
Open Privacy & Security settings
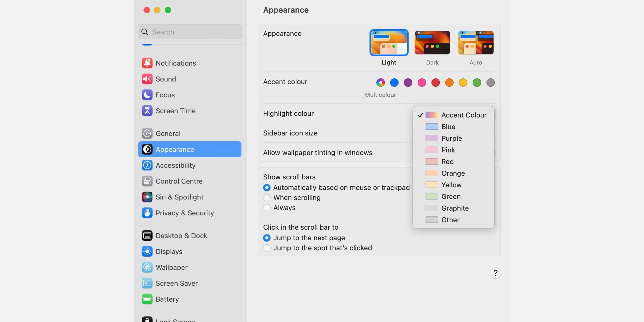(185, 213)
